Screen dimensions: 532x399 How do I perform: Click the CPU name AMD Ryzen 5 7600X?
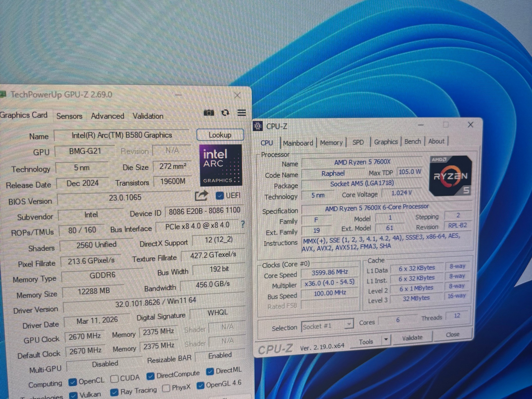[362, 162]
